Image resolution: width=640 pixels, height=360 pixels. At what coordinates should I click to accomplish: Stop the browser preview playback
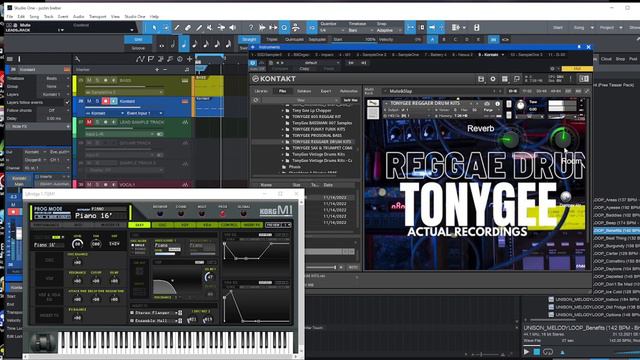pyautogui.click(x=537, y=351)
